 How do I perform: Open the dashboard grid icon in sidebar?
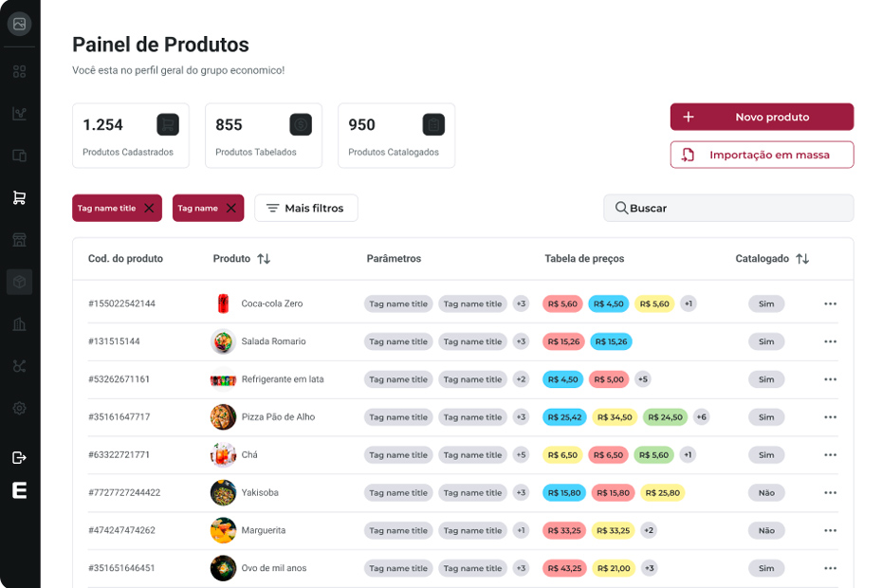coord(19,71)
